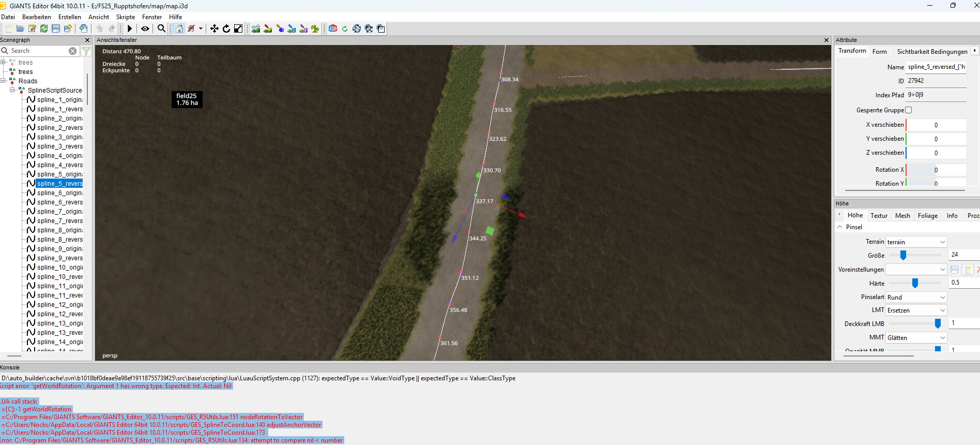Click the magnifying glass search toolbar icon

pyautogui.click(x=161, y=28)
